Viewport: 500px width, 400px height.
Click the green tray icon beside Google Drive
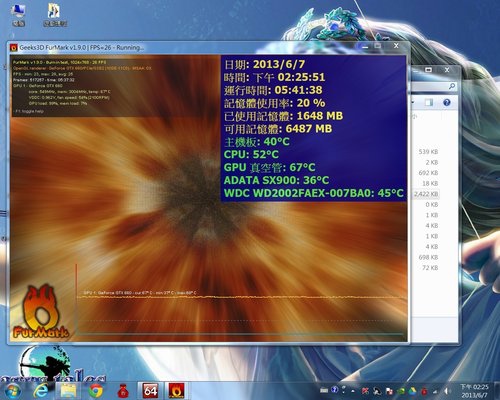coord(401,391)
